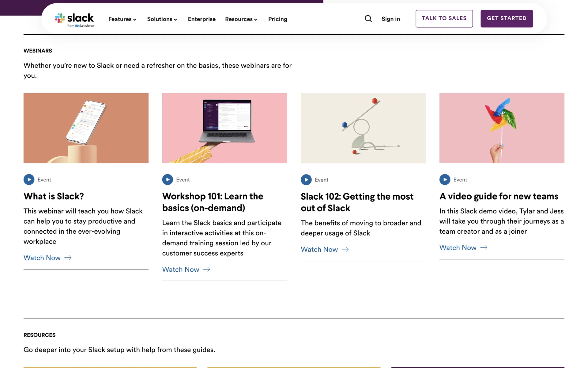This screenshot has height=368, width=588.
Task: Open the Pricing page
Action: pyautogui.click(x=277, y=19)
